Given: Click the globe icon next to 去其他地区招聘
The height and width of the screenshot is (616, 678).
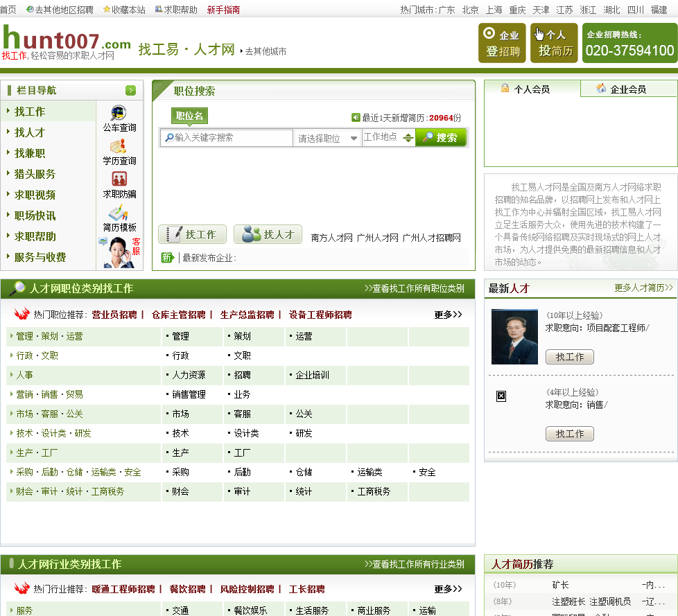Looking at the screenshot, I should point(30,9).
